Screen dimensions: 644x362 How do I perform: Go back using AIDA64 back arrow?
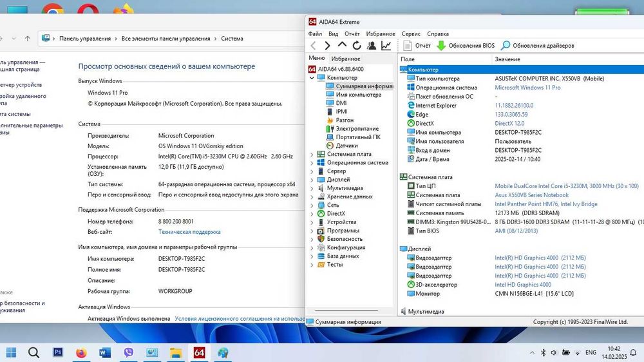pos(314,46)
